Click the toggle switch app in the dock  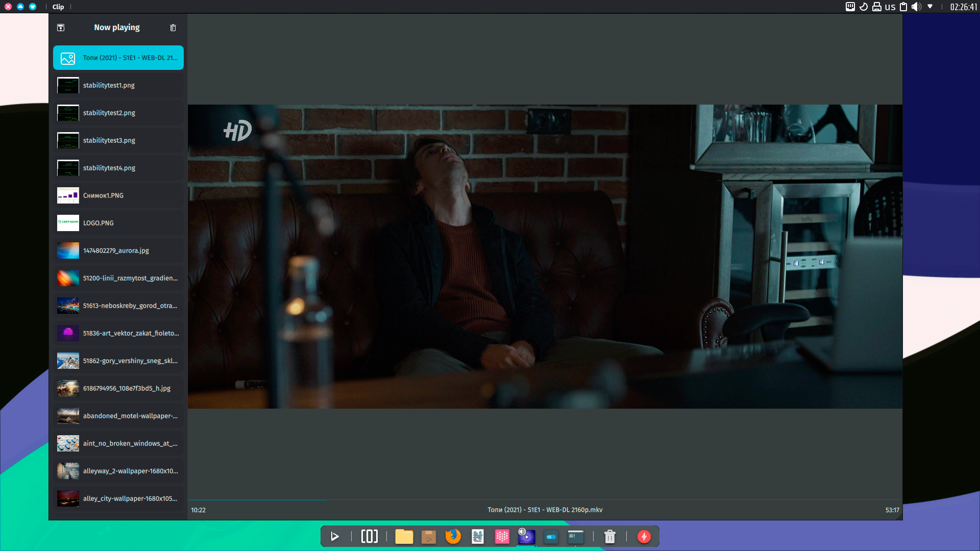[551, 537]
